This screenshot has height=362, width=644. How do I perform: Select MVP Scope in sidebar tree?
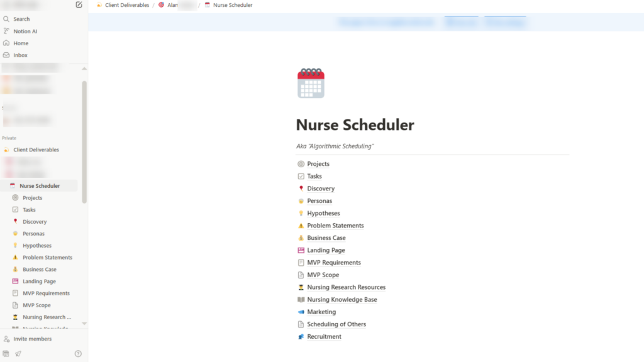click(36, 305)
